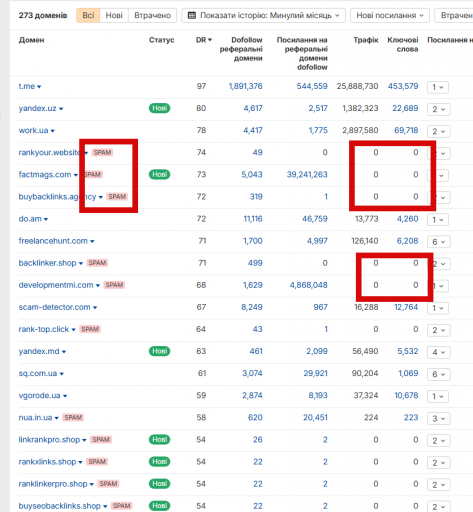Expand the arrow next to yandex.uz
Viewport: 473px width, 512px height.
(x=61, y=109)
